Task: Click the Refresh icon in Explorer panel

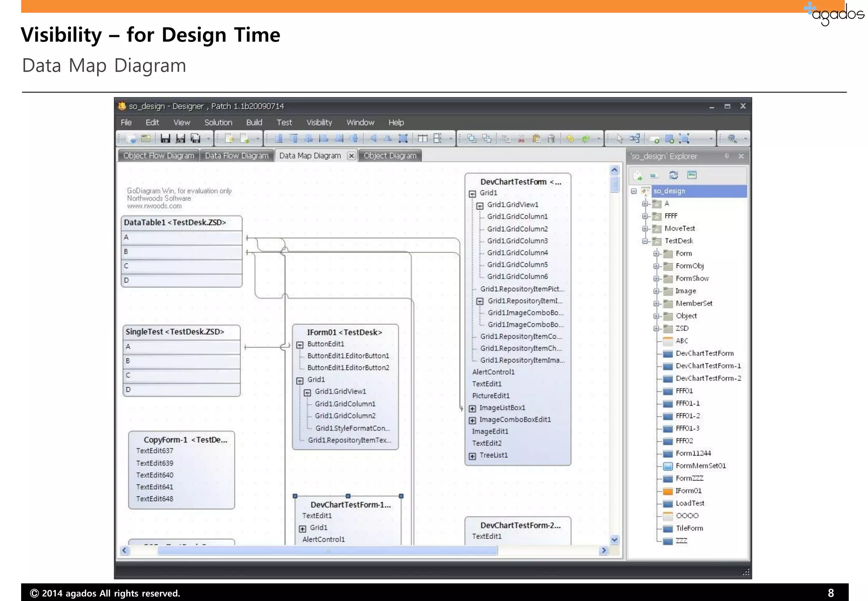Action: click(x=673, y=175)
